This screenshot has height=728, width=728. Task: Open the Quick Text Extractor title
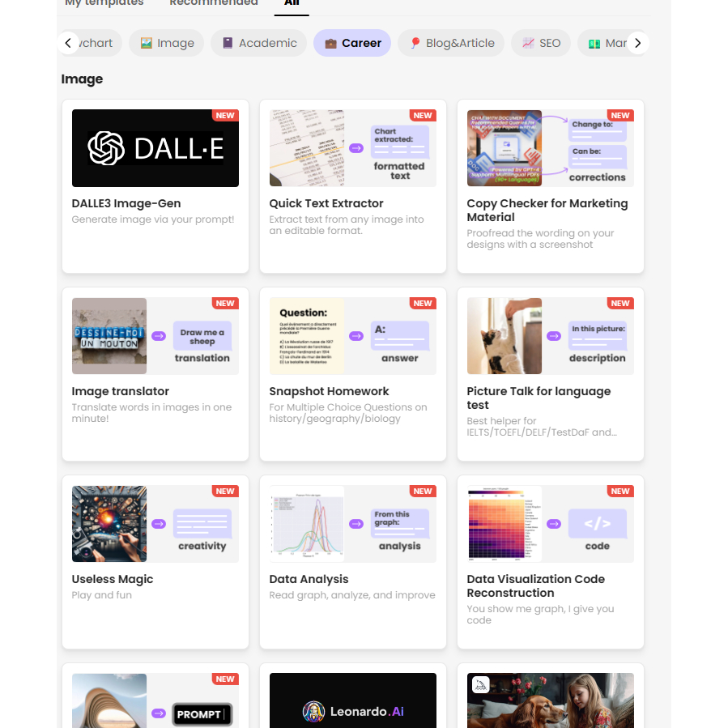click(326, 203)
